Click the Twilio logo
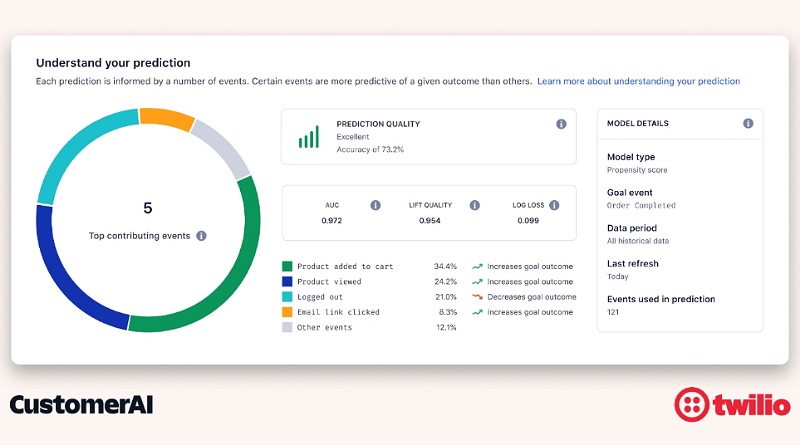 tap(732, 405)
